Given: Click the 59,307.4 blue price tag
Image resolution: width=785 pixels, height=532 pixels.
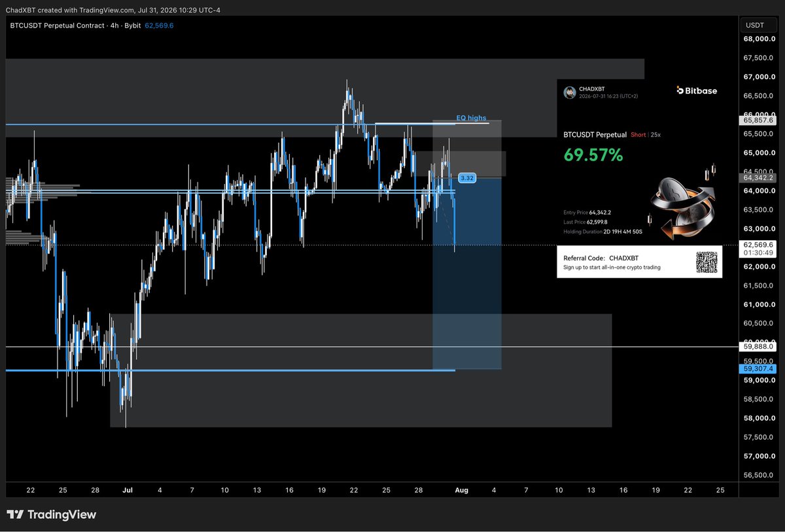Looking at the screenshot, I should [758, 369].
